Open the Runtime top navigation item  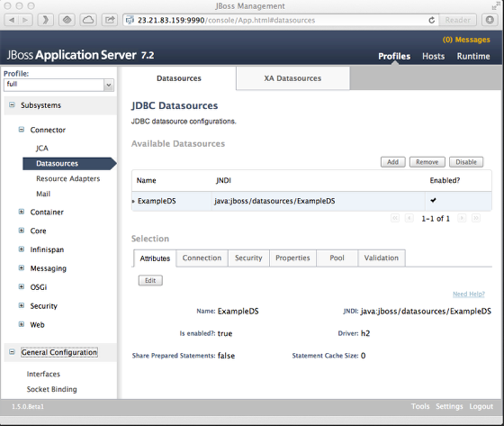tap(473, 57)
